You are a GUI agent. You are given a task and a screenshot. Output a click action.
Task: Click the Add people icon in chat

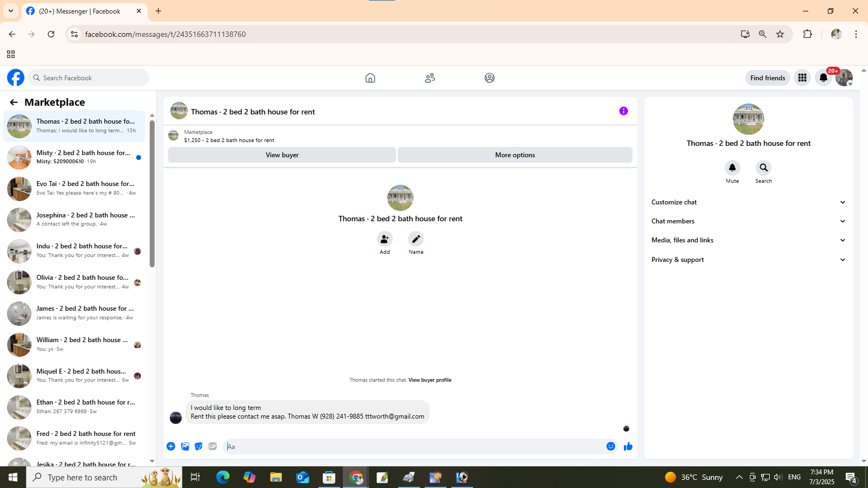385,239
